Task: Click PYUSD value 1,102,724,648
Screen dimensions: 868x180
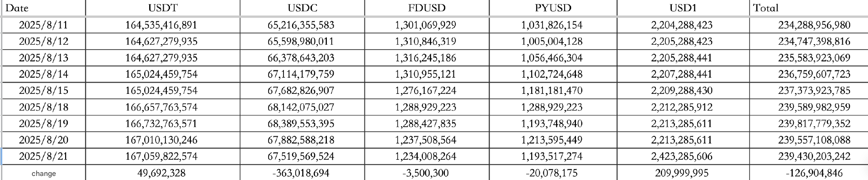Action: click(x=552, y=74)
